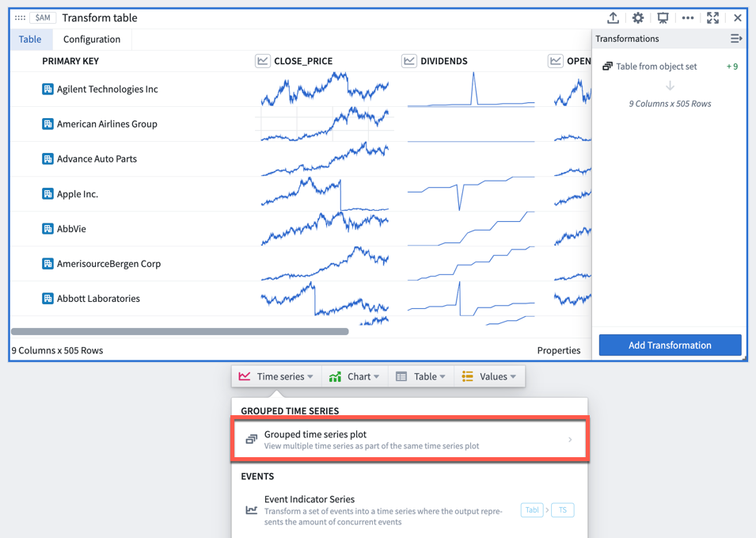Click Abbott Laboratories close price sparkline

[x=325, y=298]
